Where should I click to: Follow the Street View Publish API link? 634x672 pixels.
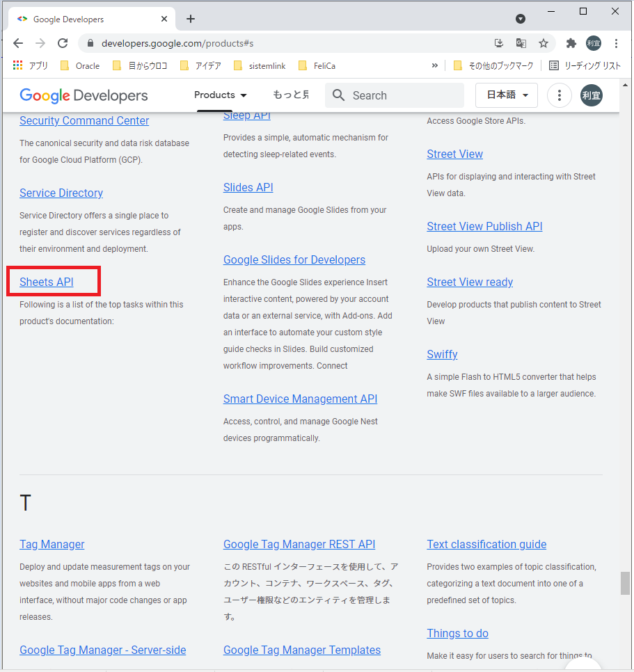coord(484,225)
